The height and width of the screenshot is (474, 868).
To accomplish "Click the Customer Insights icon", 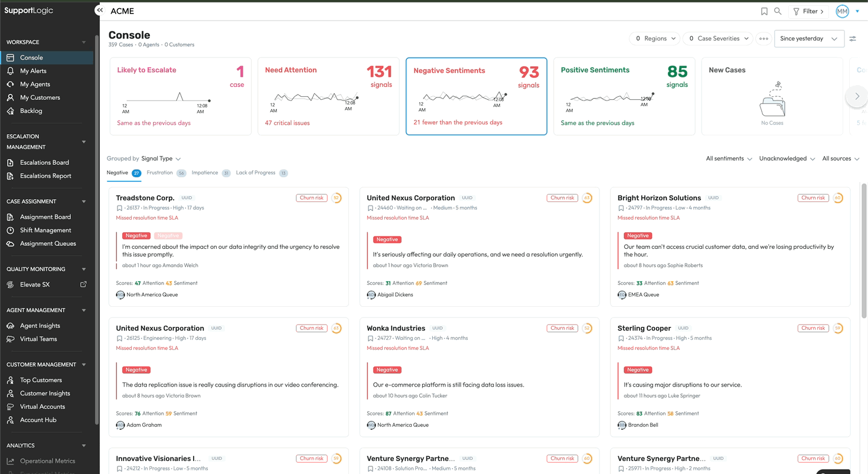I will [x=10, y=394].
